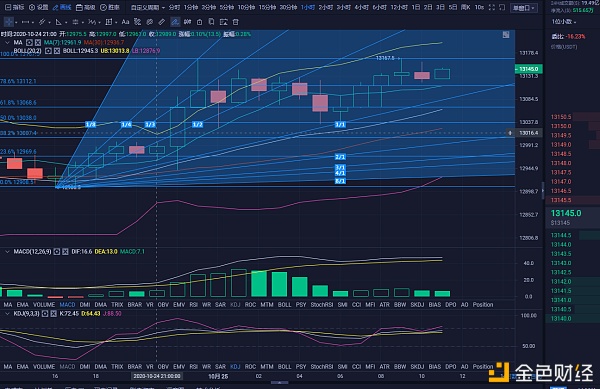
Task: Toggle the 画线 drawing tools mode
Action: tap(62, 7)
